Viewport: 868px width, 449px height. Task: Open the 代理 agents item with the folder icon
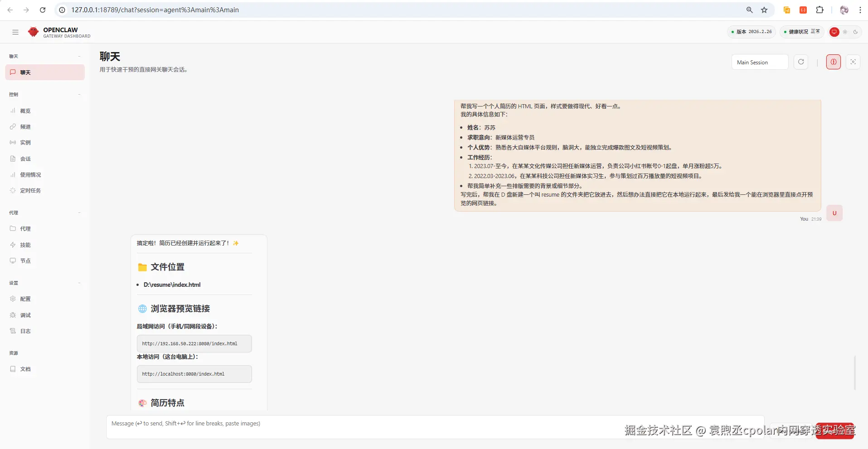click(45, 229)
